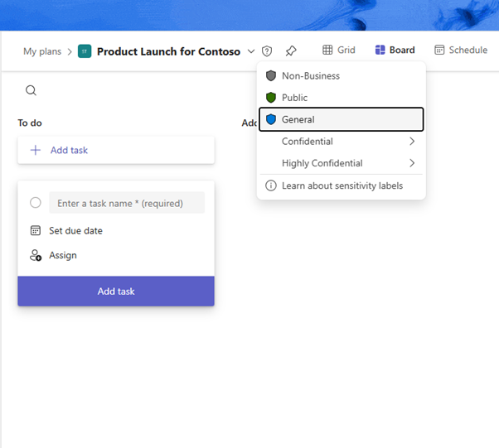Image resolution: width=499 pixels, height=448 pixels.
Task: Click the blue General shield icon
Action: tap(271, 119)
